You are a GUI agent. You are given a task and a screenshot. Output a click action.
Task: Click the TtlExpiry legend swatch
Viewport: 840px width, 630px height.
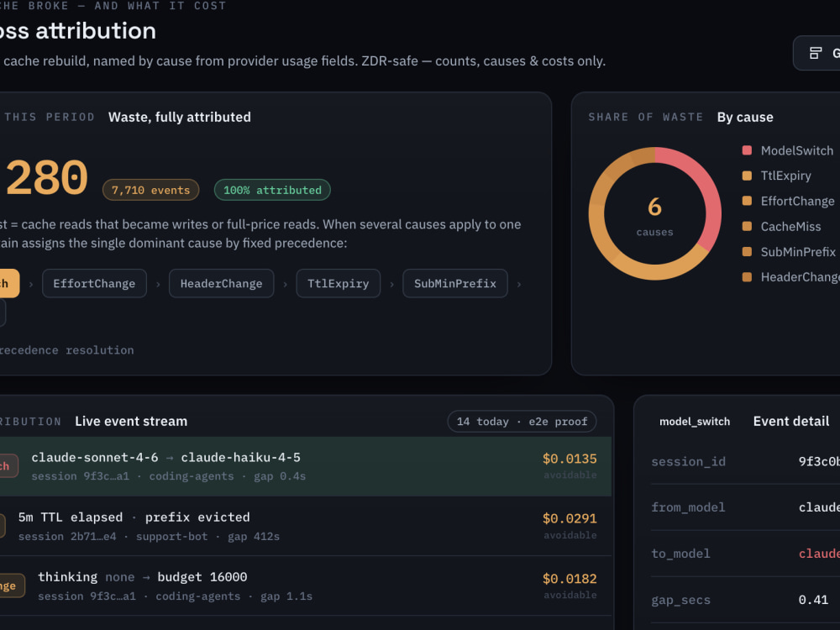pos(747,176)
